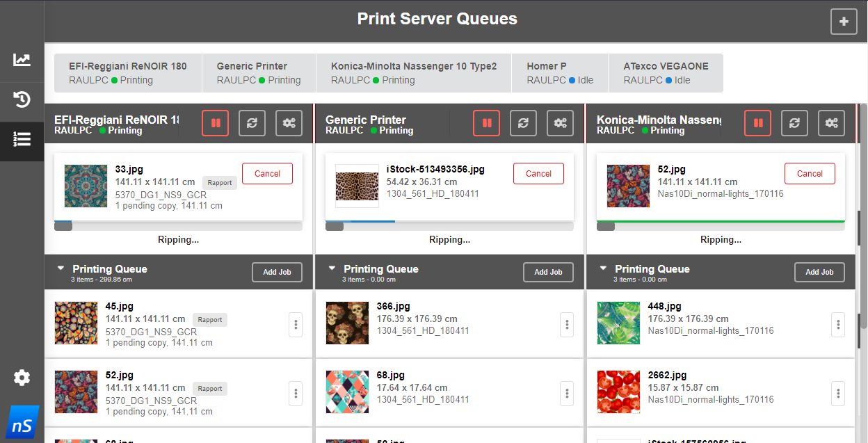This screenshot has width=868, height=443.
Task: Select the EFI-Reggiani ReNOIR 180 tab
Action: pyautogui.click(x=128, y=73)
